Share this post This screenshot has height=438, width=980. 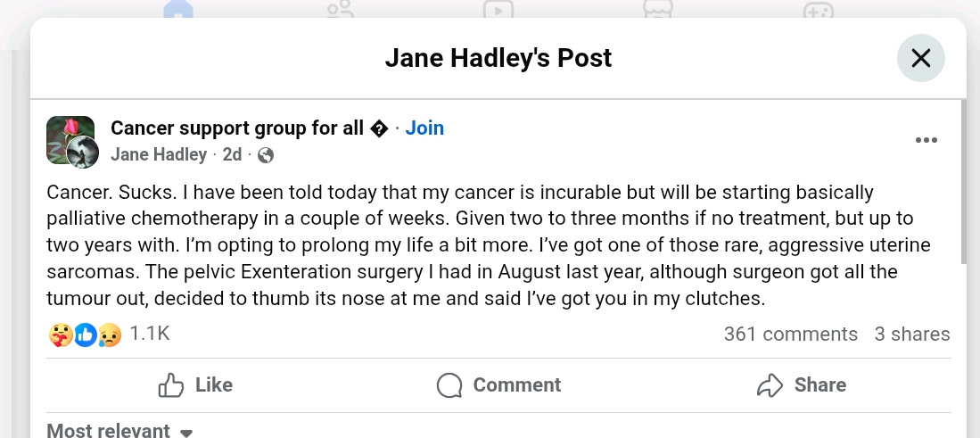click(x=801, y=385)
